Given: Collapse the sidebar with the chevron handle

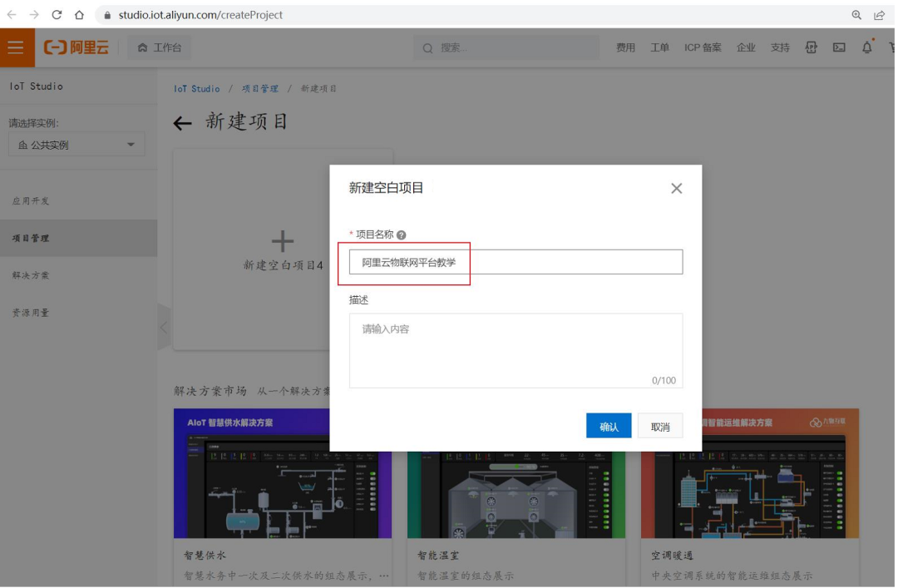Looking at the screenshot, I should coord(164,327).
